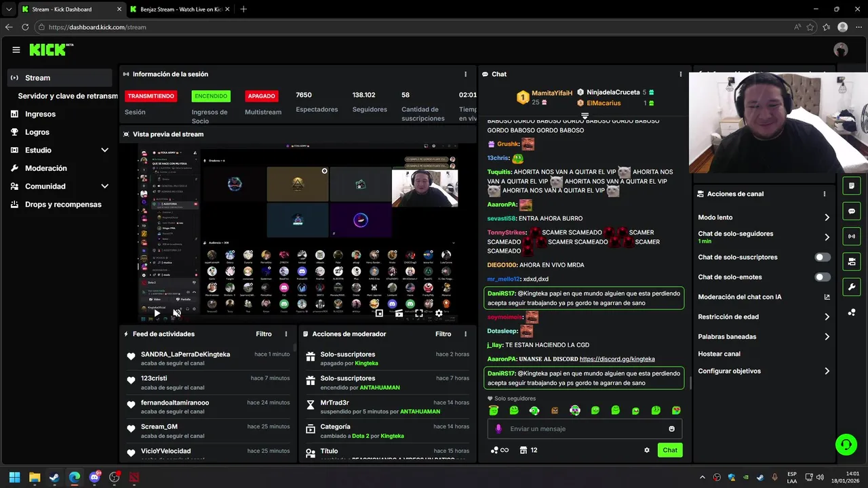
Task: Open Filtro in Feed de actividades
Action: (x=264, y=334)
